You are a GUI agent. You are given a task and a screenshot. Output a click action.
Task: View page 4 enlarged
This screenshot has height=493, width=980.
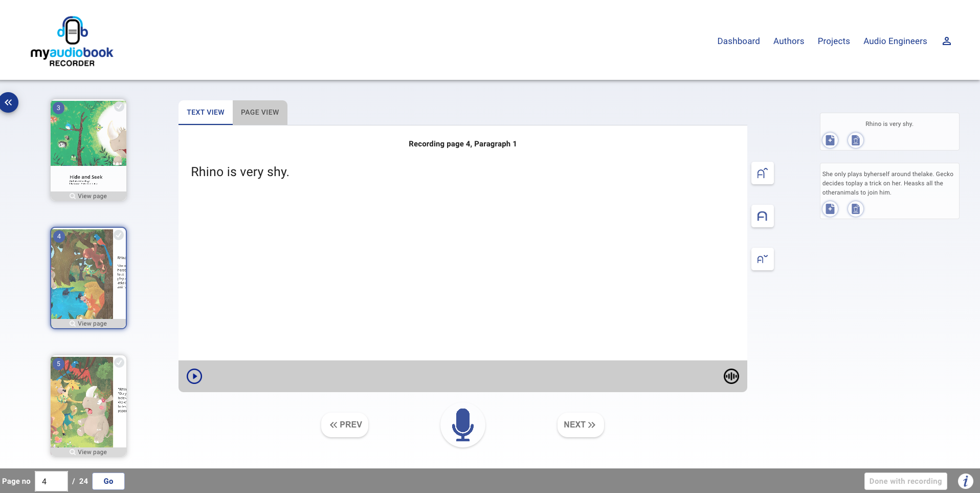tap(88, 324)
